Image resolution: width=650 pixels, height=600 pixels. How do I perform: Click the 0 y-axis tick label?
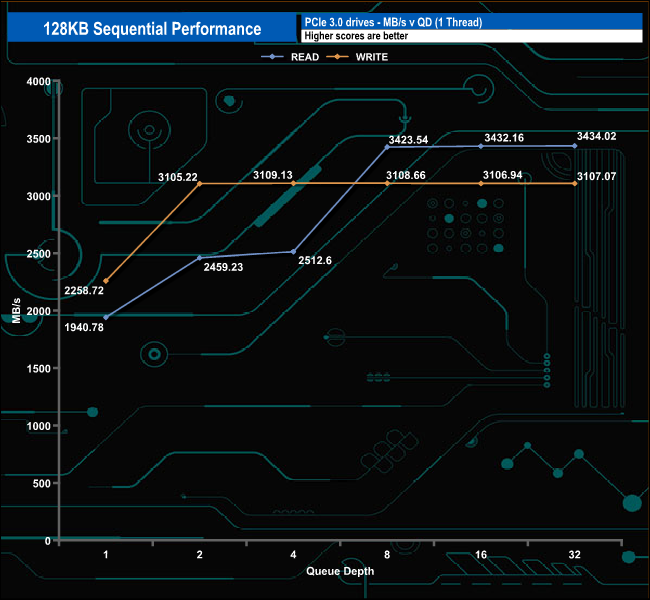48,541
